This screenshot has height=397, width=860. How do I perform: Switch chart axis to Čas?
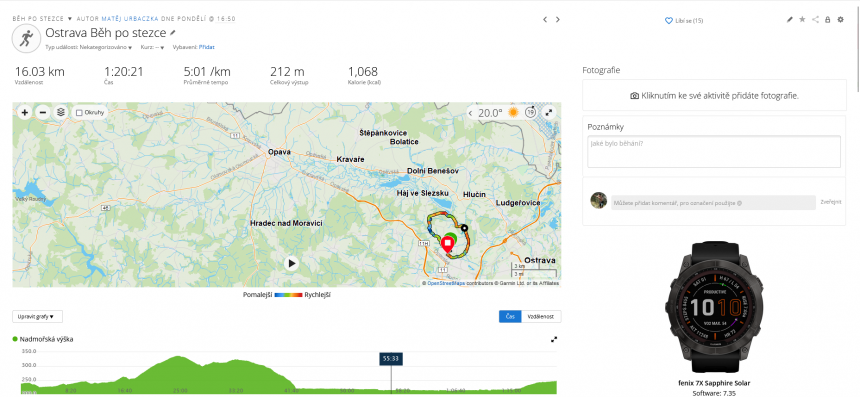pos(510,316)
